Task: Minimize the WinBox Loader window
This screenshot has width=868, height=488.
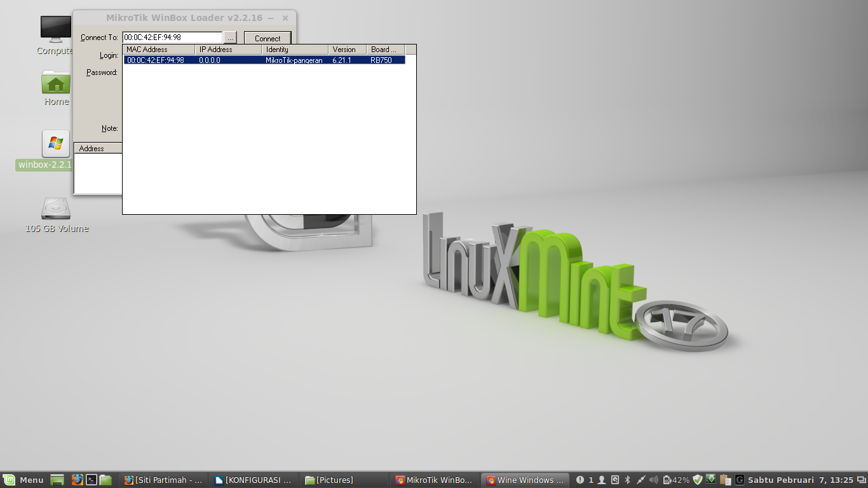Action: pyautogui.click(x=271, y=18)
